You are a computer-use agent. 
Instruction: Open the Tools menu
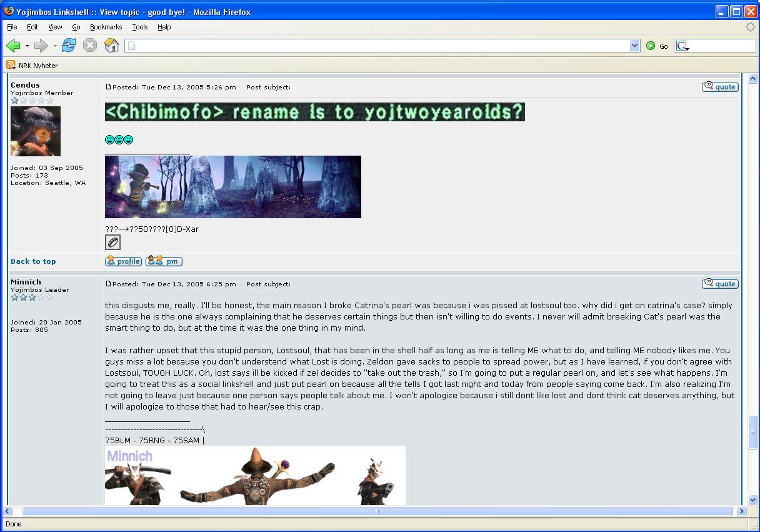139,27
